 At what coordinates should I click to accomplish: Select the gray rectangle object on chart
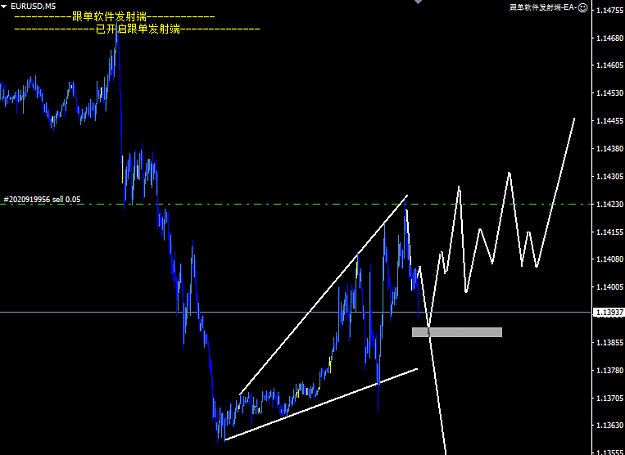457,332
